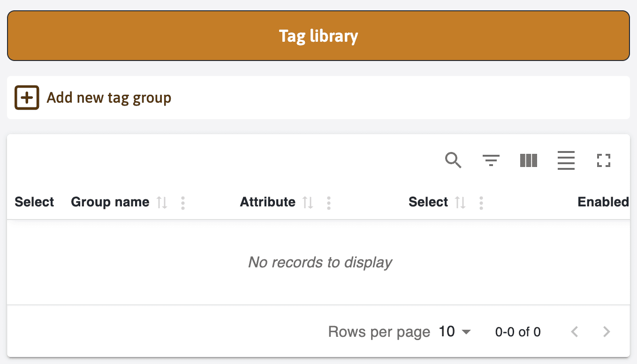
Task: Click the Tag library header banner
Action: pos(318,36)
